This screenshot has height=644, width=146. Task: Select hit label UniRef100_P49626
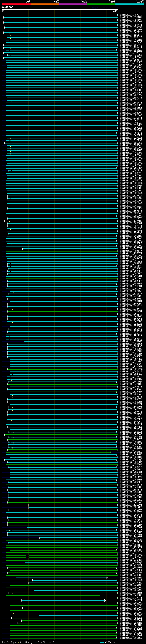pos(131,364)
